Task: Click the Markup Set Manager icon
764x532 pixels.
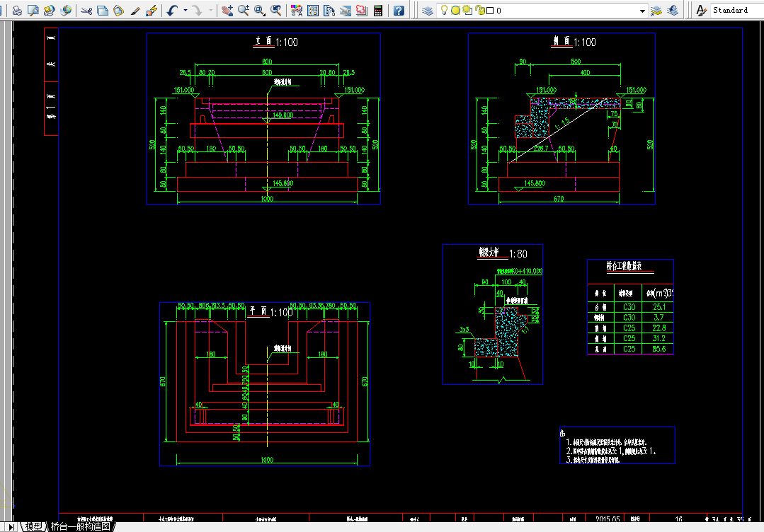Action: coord(361,10)
